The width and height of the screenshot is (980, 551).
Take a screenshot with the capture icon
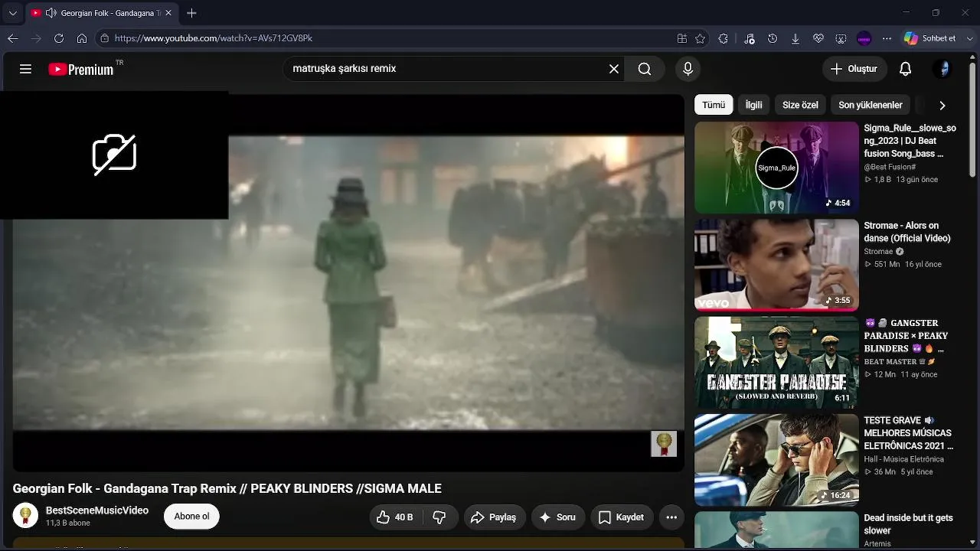click(841, 38)
